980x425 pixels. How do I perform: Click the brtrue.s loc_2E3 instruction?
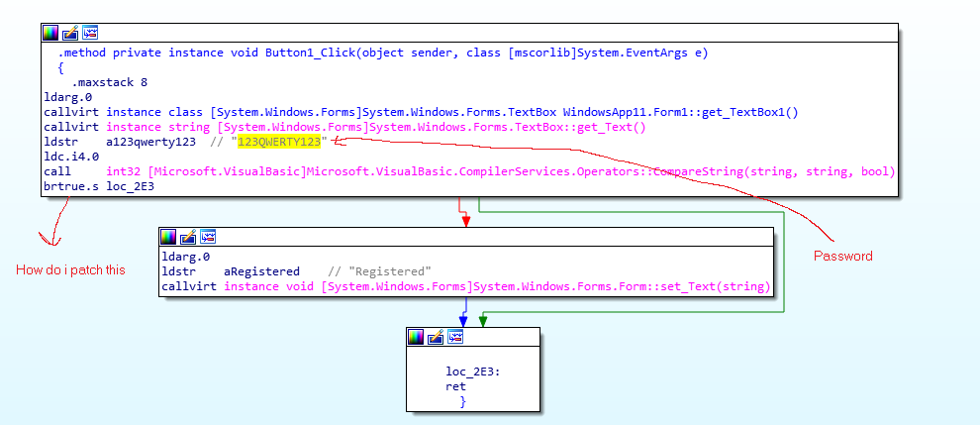(98, 186)
